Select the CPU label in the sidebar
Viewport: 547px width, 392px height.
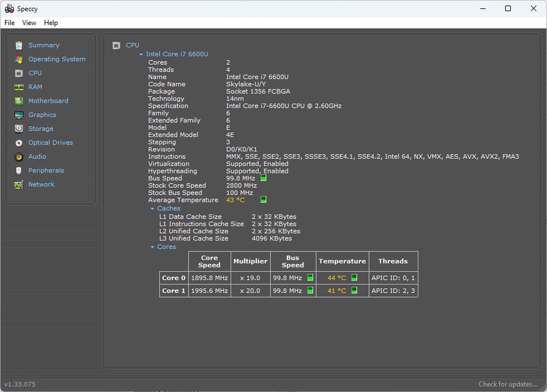click(x=35, y=73)
